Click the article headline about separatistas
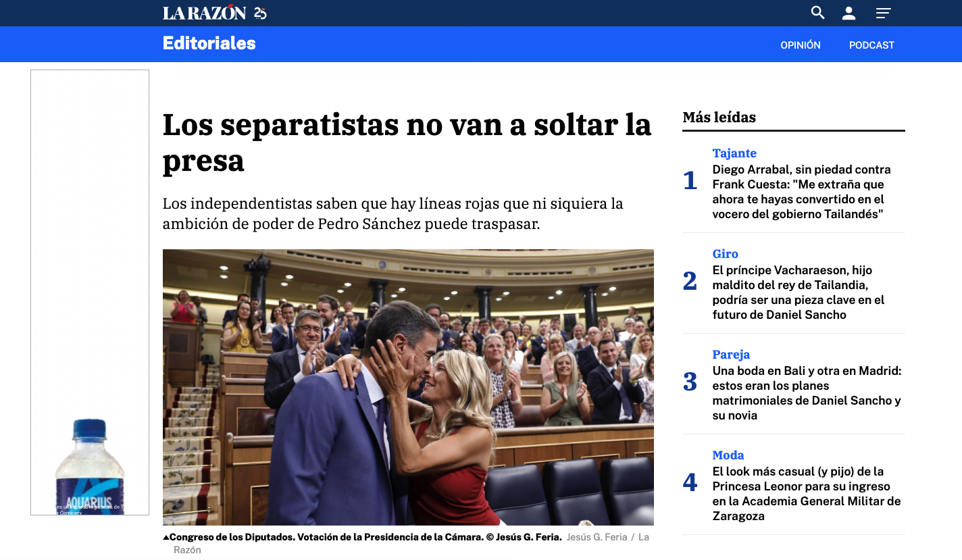This screenshot has width=962, height=560. [407, 143]
